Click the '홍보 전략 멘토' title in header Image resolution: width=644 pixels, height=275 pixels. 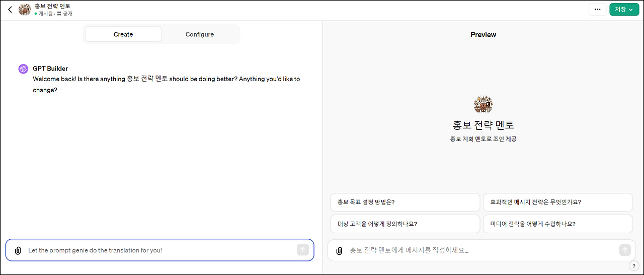click(x=52, y=6)
